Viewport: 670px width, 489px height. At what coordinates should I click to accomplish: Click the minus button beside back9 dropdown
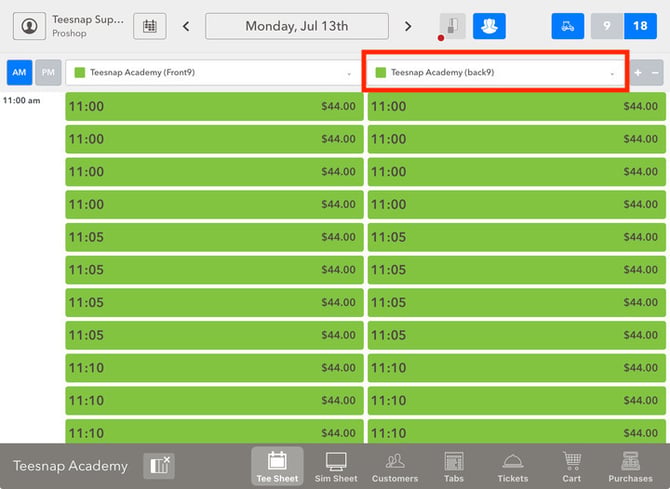[655, 73]
